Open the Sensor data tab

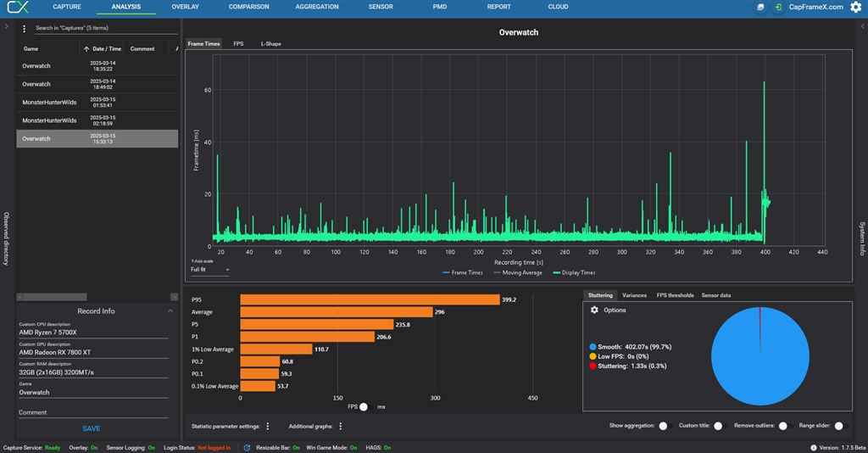tap(715, 295)
